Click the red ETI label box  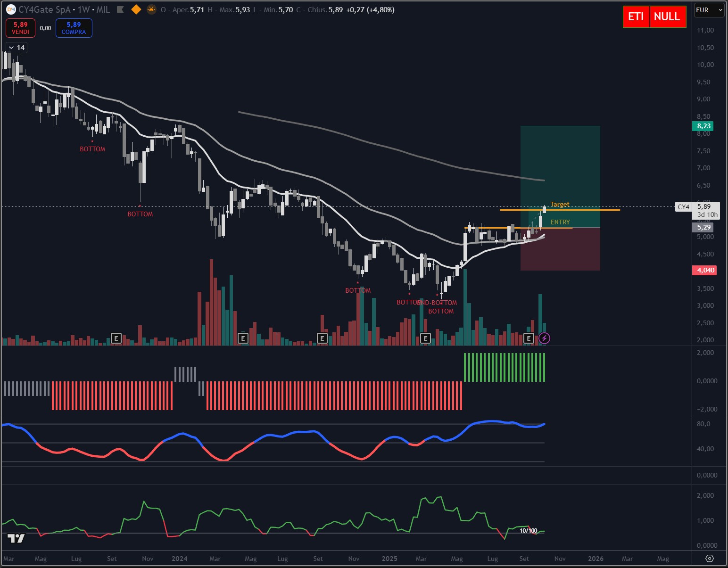(636, 17)
